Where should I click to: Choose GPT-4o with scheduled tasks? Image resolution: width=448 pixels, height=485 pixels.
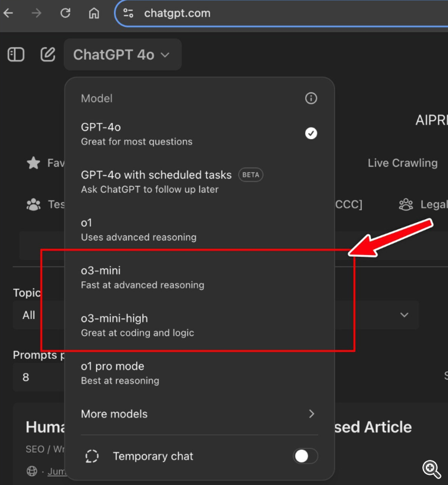tap(200, 182)
